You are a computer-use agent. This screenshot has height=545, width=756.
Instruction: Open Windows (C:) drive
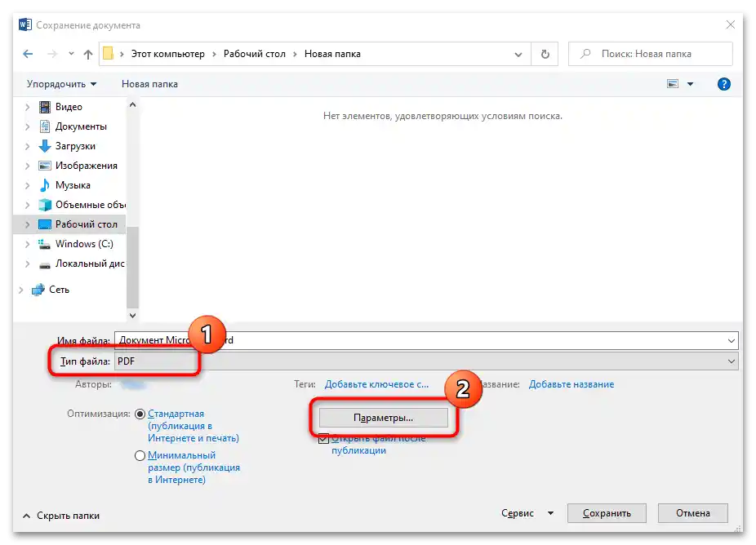pyautogui.click(x=84, y=244)
